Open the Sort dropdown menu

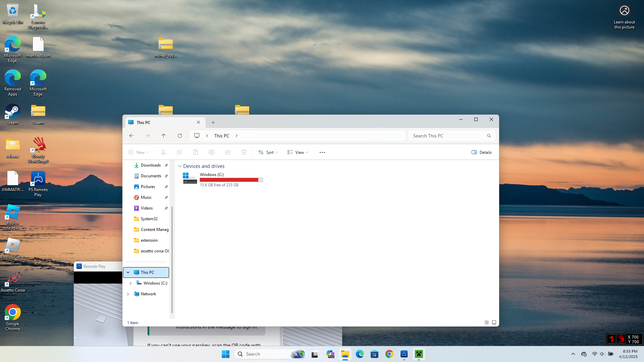point(268,152)
